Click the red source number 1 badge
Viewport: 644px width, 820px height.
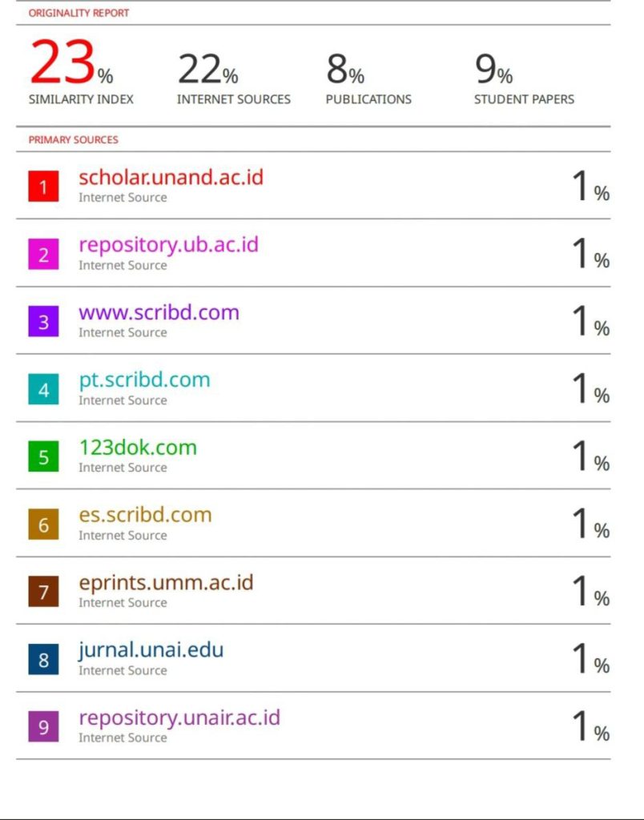click(43, 186)
